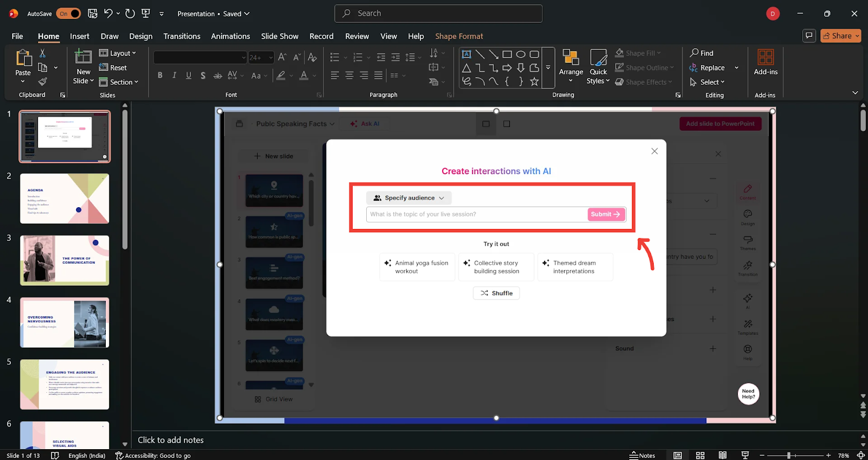
Task: Open Reading View from status bar
Action: coord(723,455)
